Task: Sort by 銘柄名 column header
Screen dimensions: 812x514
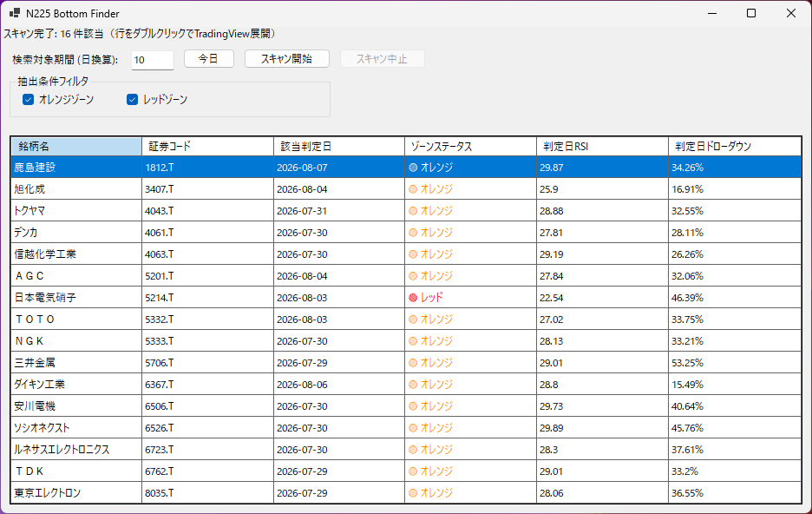Action: tap(76, 147)
